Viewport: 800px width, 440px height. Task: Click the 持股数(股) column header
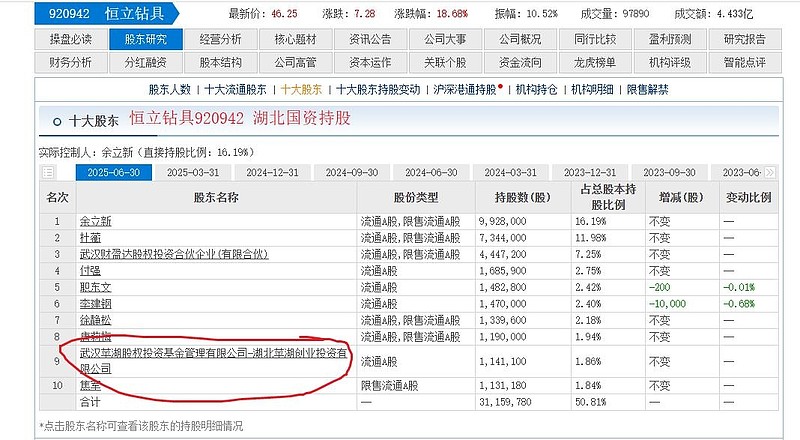(x=523, y=197)
